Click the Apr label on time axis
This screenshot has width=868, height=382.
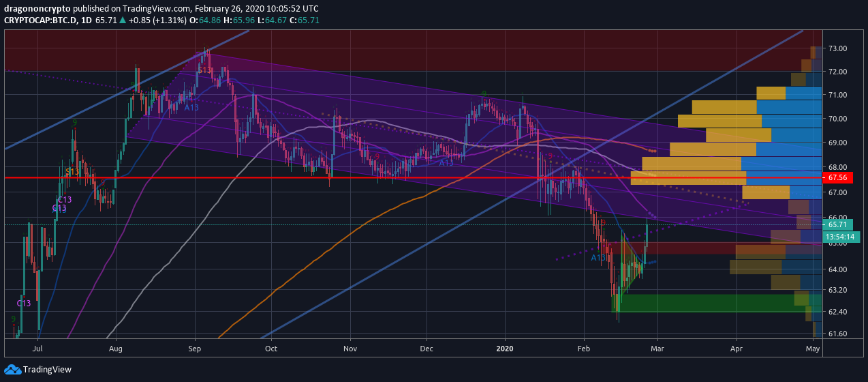pos(737,348)
